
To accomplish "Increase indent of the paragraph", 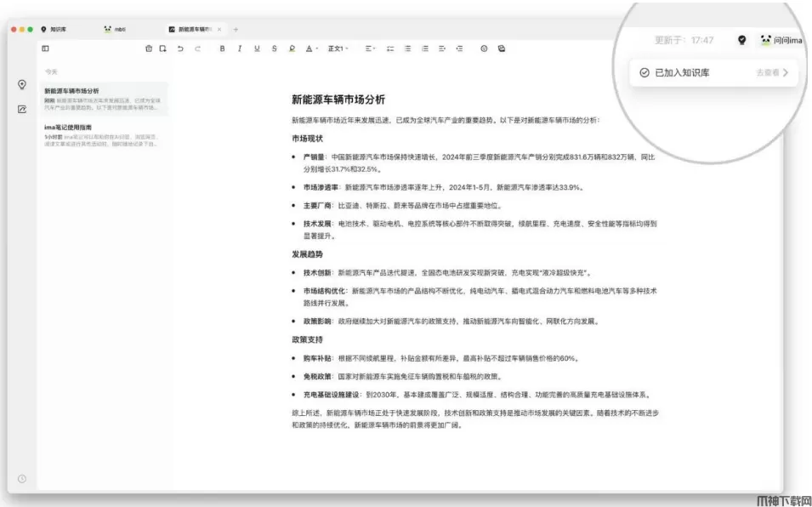I will [442, 48].
